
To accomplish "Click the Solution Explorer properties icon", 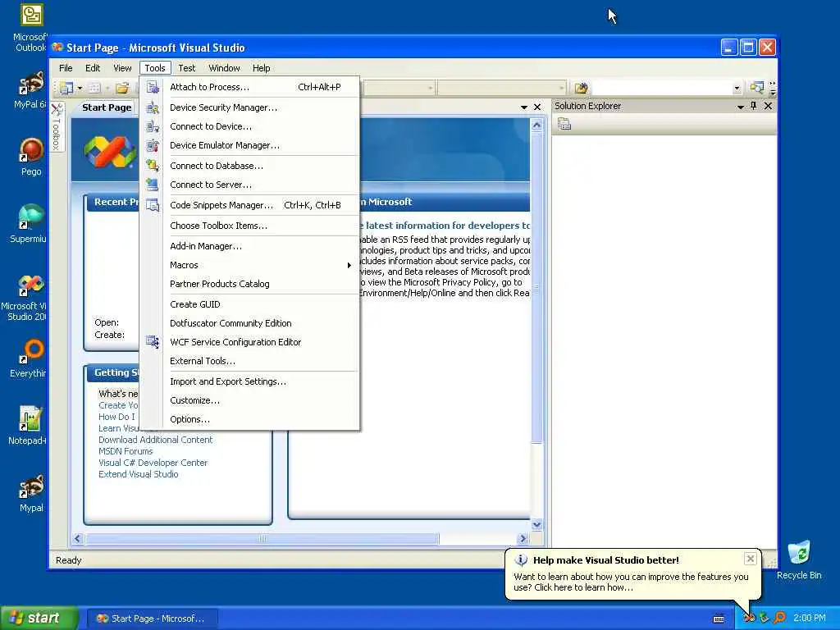I will pos(564,125).
